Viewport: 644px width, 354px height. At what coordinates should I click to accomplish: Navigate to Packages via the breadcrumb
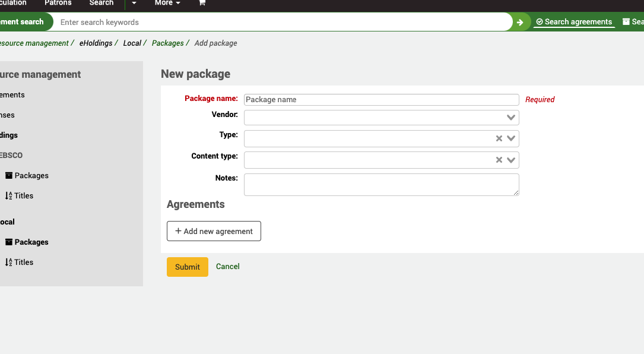(168, 43)
